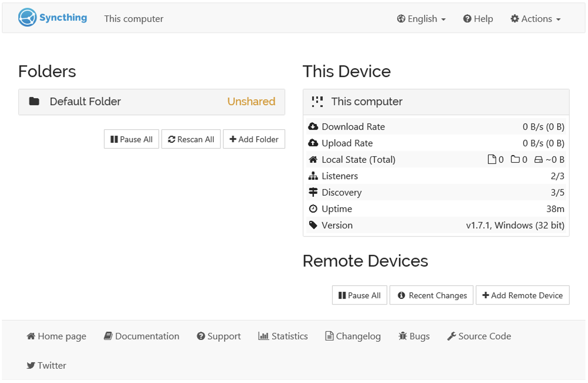Image resolution: width=588 pixels, height=383 pixels.
Task: Click the Add Folder button
Action: [254, 139]
